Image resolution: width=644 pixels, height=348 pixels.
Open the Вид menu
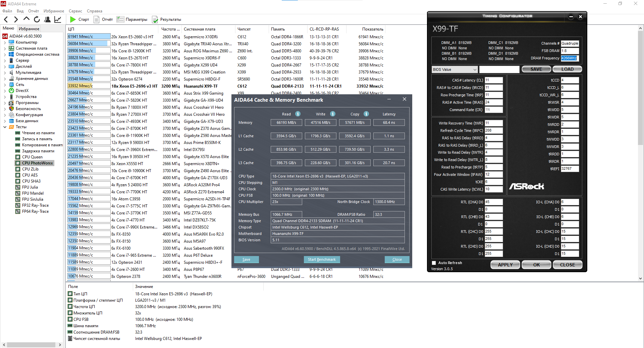point(20,11)
